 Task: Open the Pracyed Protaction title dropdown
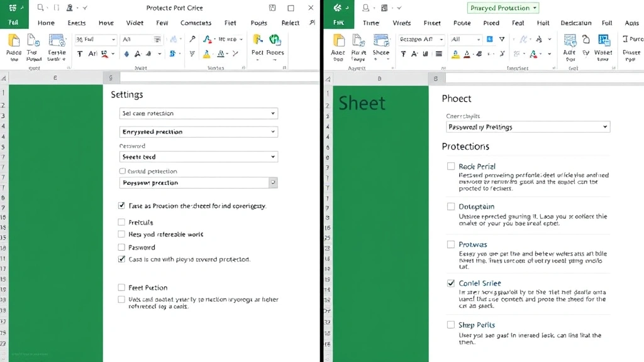click(502, 8)
